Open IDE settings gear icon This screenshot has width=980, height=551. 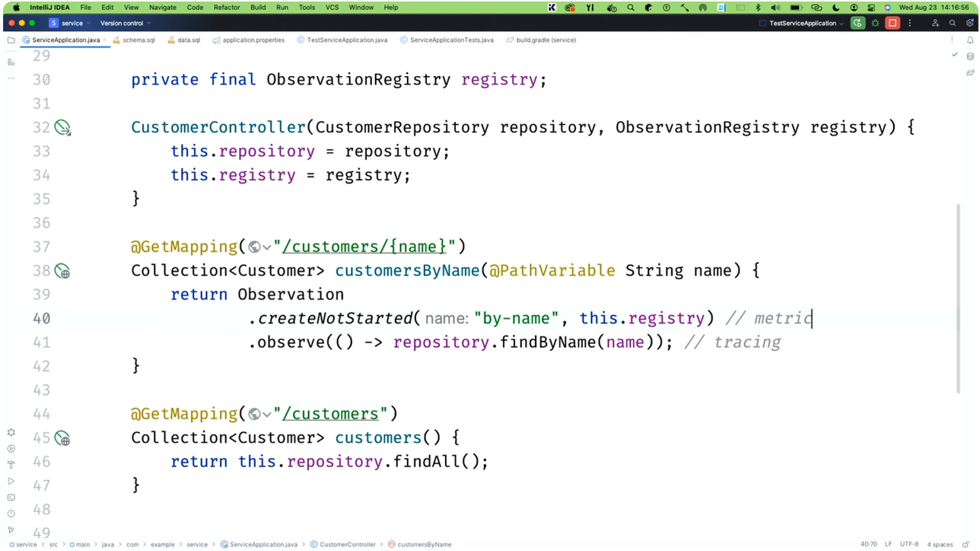pyautogui.click(x=969, y=24)
